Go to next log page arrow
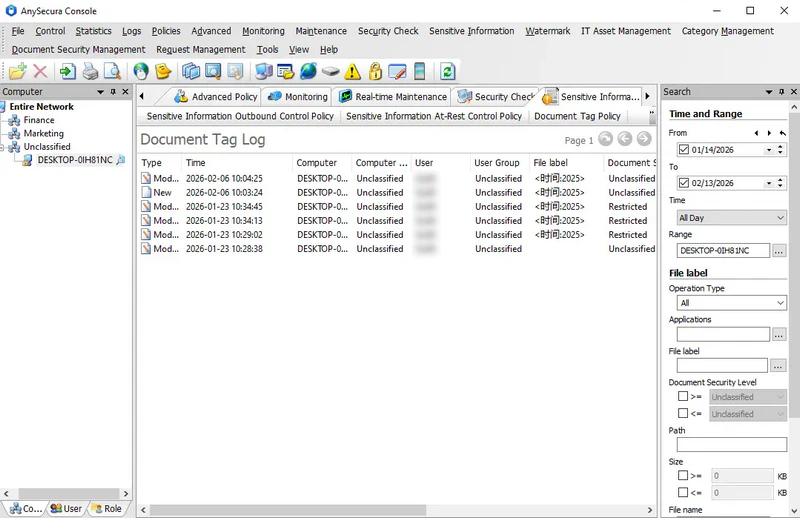 click(644, 139)
